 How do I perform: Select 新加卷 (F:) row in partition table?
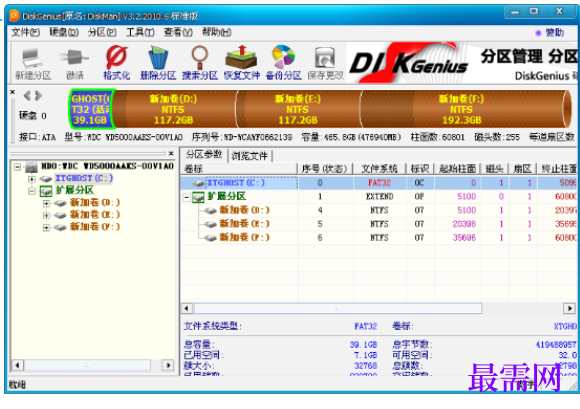[378, 238]
